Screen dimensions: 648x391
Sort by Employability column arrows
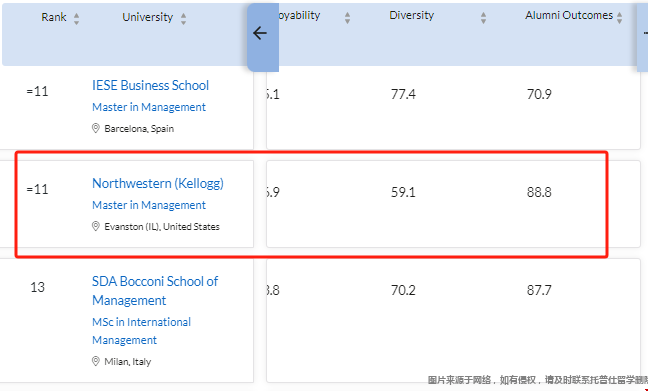point(348,17)
